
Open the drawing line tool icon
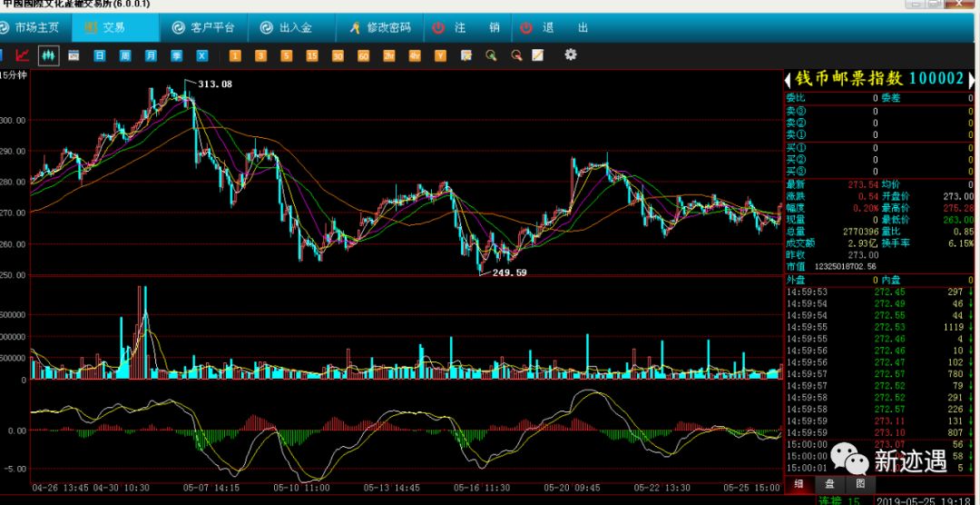(537, 55)
